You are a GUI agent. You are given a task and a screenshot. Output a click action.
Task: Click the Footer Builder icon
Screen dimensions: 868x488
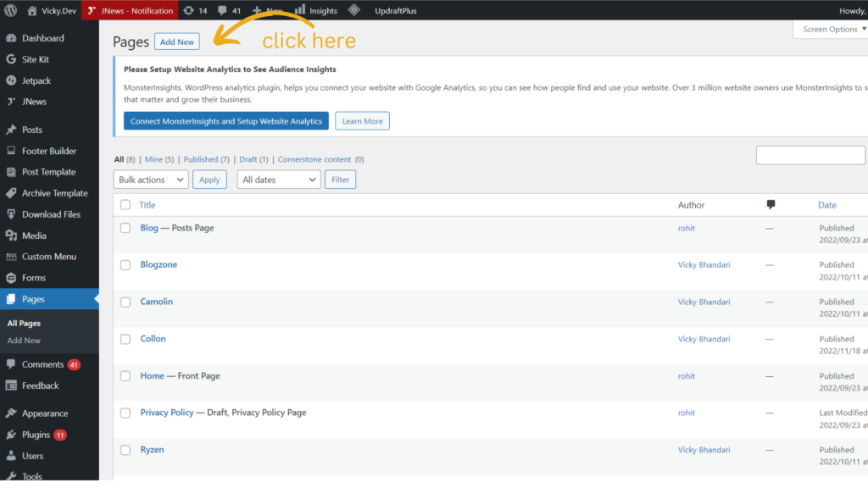pyautogui.click(x=11, y=151)
